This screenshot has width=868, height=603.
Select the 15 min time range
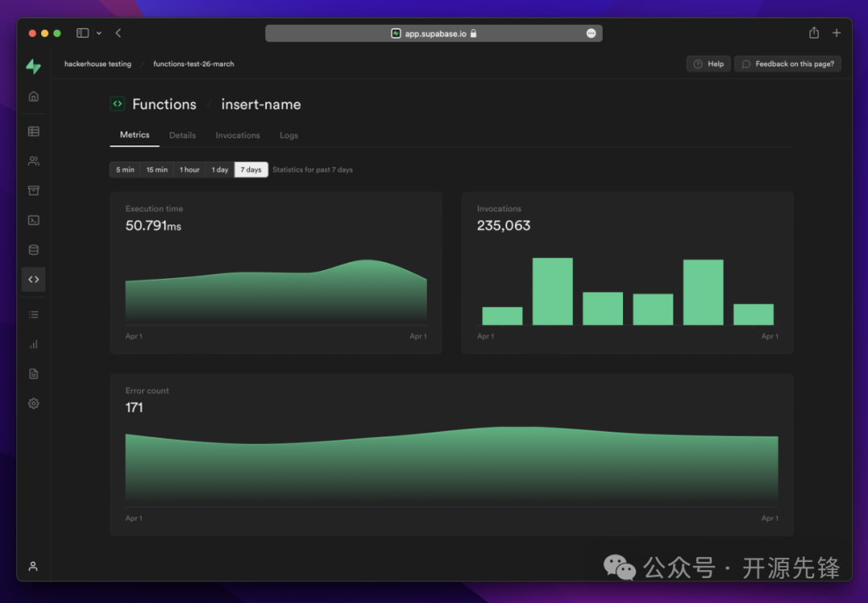pos(157,170)
